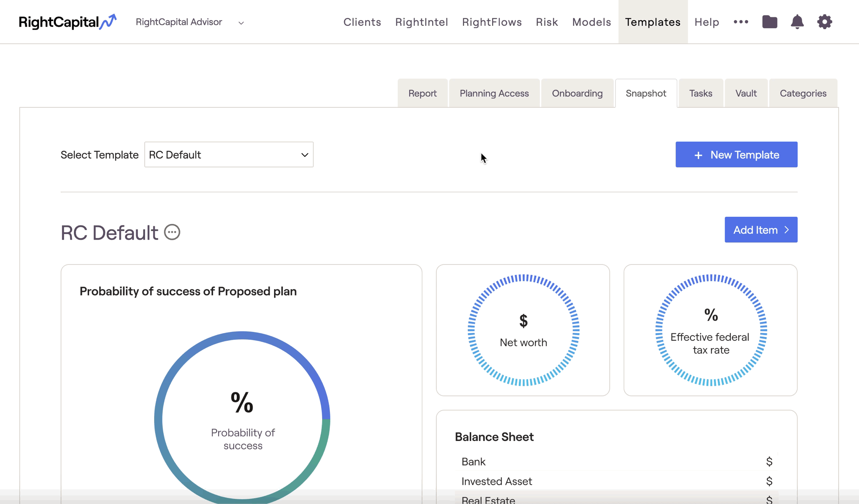The image size is (859, 504).
Task: Click 'Probability of success of Proposed plan' title
Action: [188, 291]
